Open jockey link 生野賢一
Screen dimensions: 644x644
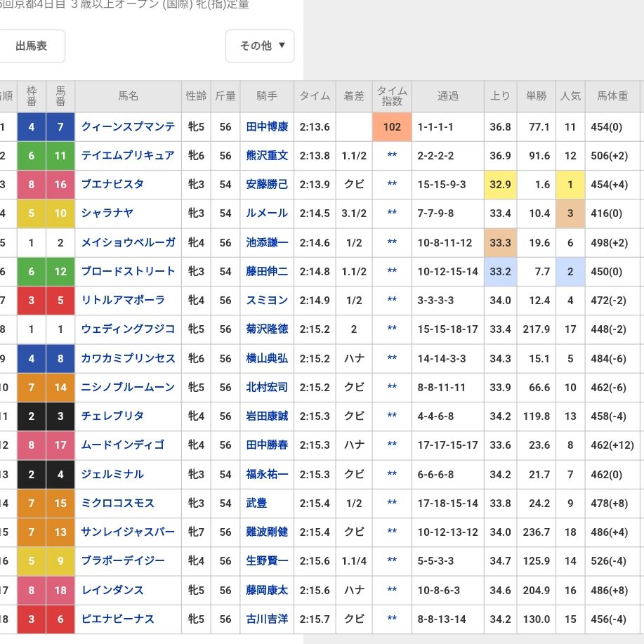click(267, 560)
